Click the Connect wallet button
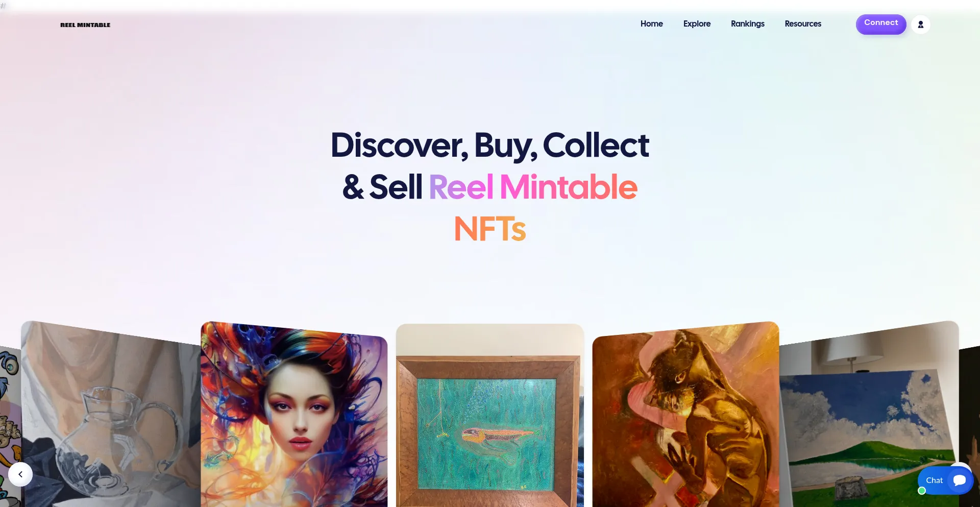This screenshot has width=980, height=507. 881,24
